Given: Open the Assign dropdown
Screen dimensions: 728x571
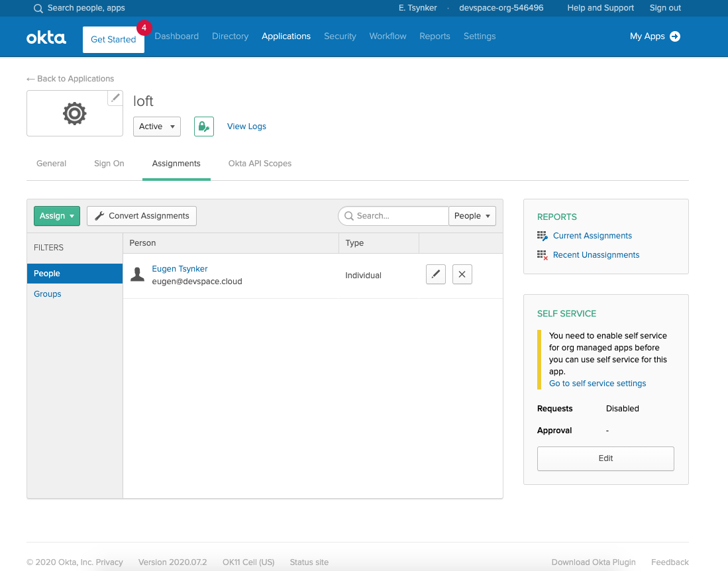Looking at the screenshot, I should point(56,215).
